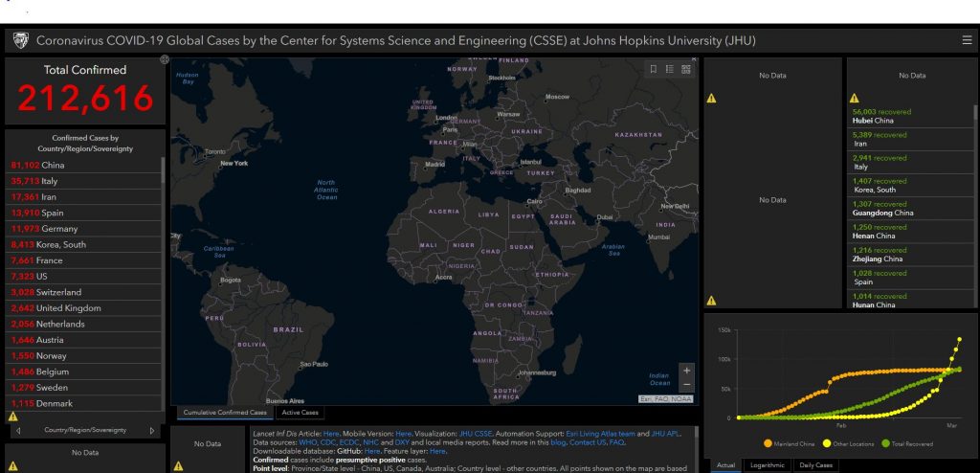Click warning icon below the country list

click(x=12, y=417)
